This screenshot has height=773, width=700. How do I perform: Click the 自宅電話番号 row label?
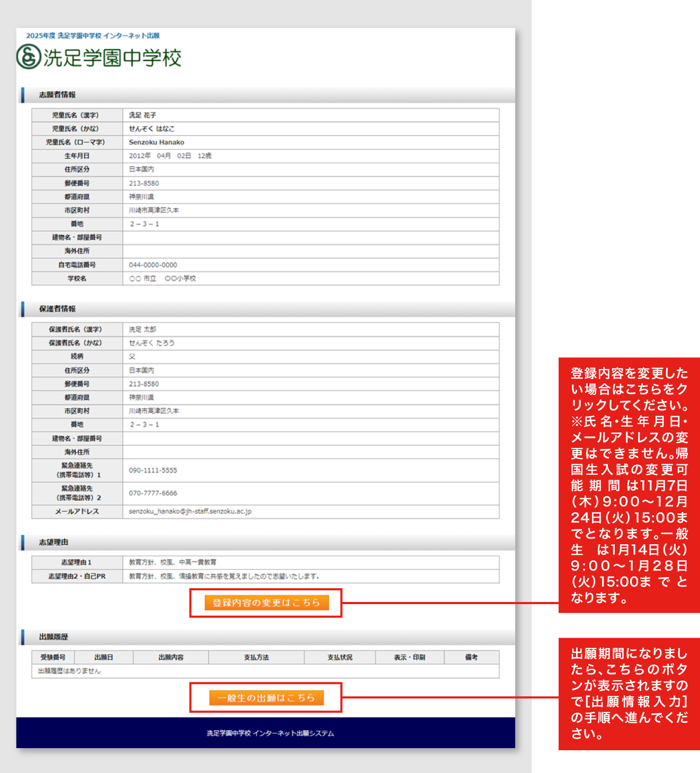[x=77, y=265]
